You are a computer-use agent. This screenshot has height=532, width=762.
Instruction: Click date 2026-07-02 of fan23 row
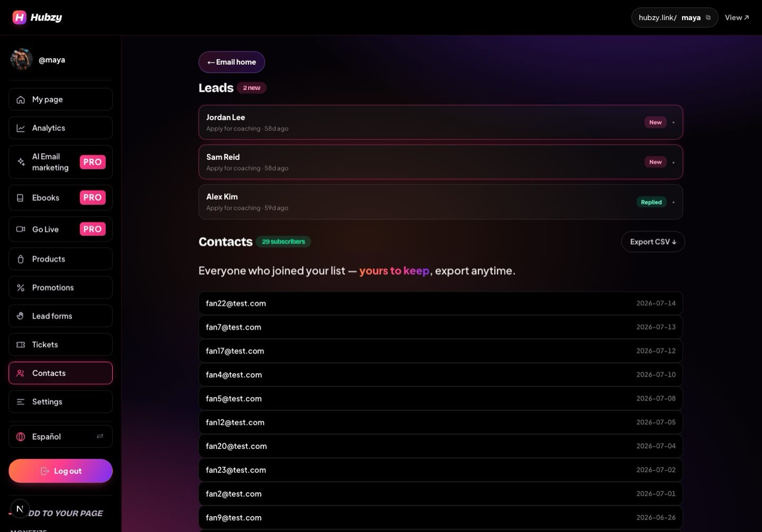[x=656, y=470]
